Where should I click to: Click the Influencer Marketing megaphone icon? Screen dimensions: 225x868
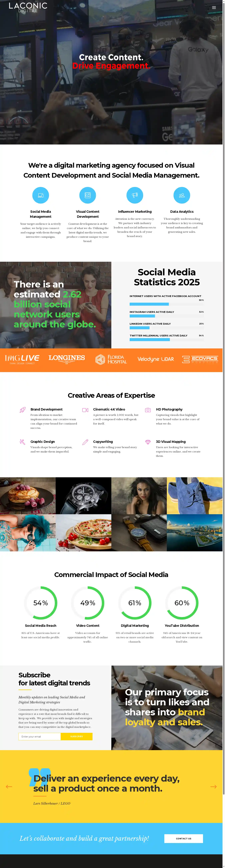tap(135, 195)
